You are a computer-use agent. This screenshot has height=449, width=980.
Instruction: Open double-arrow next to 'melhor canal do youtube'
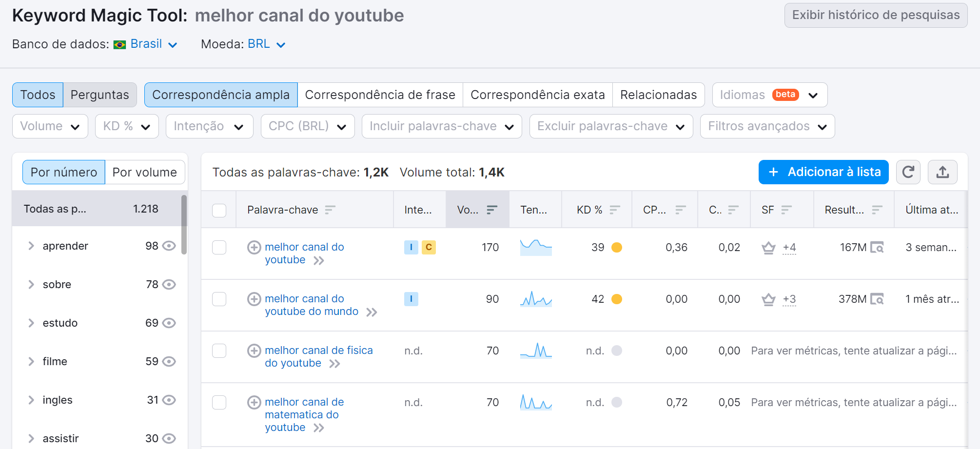[x=319, y=260]
